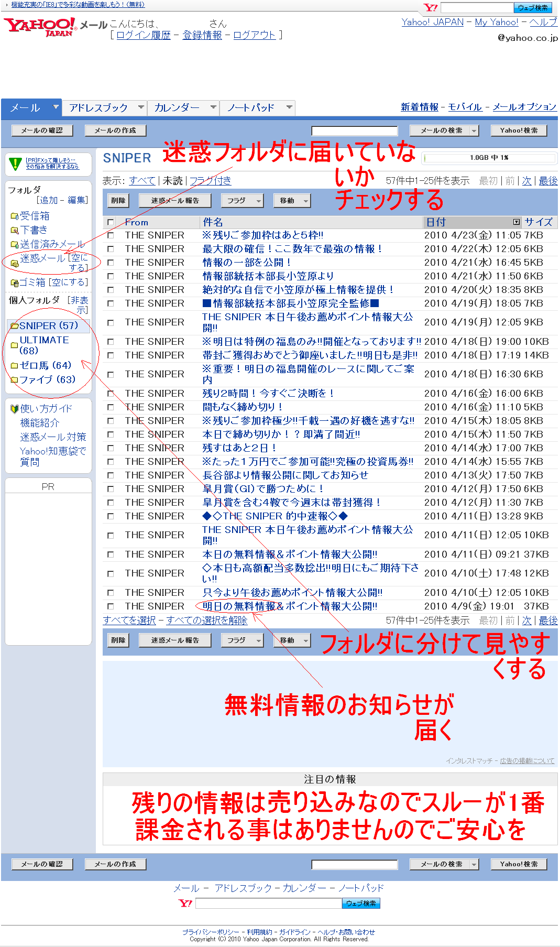Expand the メール tab dropdown arrow

(x=56, y=107)
